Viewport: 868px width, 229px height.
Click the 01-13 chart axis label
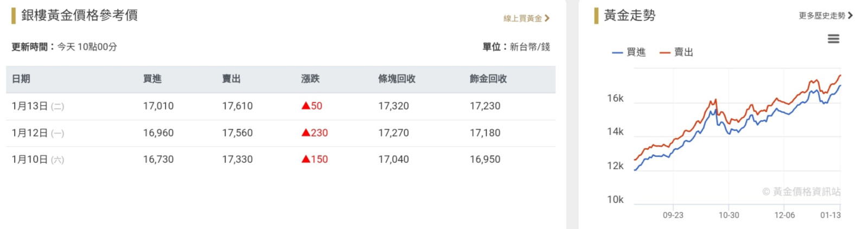point(830,215)
